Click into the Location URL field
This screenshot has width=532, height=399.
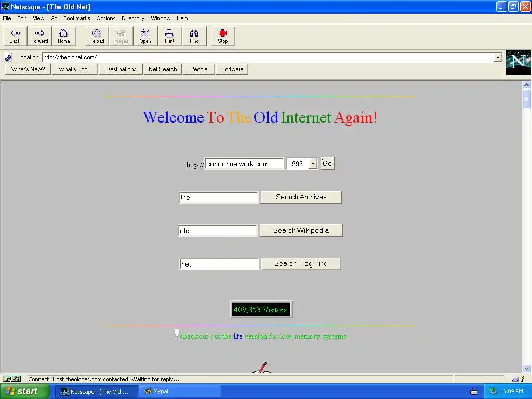click(268, 57)
